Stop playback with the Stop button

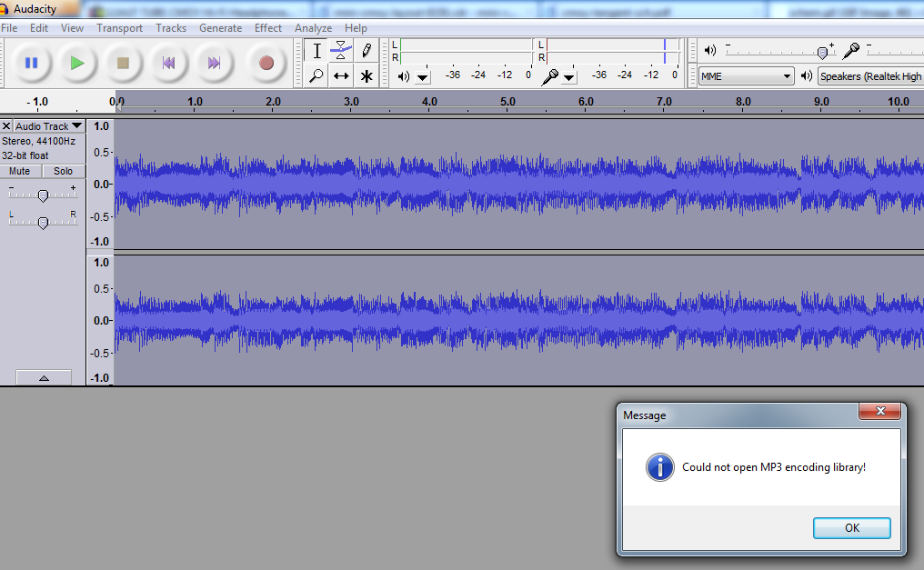pyautogui.click(x=123, y=63)
